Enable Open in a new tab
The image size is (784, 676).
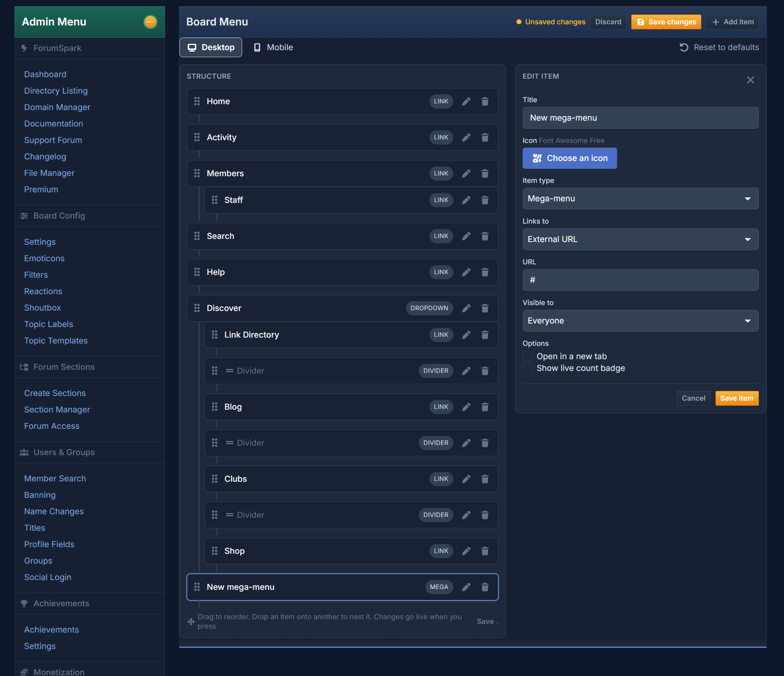coord(527,356)
